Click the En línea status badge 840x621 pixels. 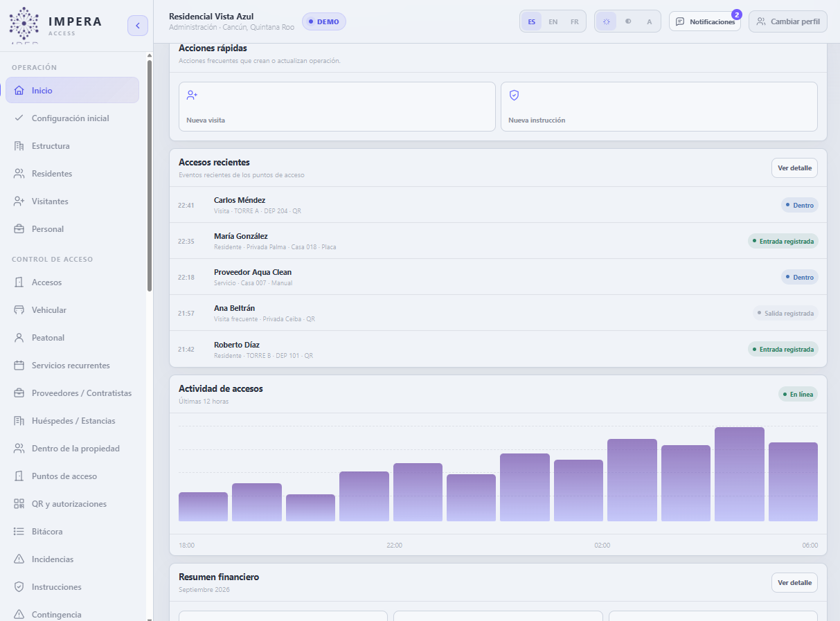click(x=798, y=394)
